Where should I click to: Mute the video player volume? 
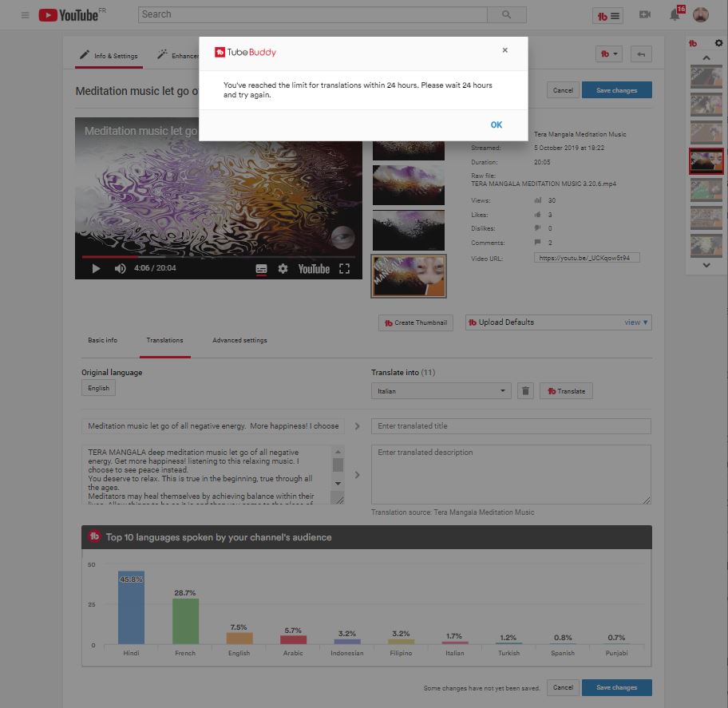point(121,269)
